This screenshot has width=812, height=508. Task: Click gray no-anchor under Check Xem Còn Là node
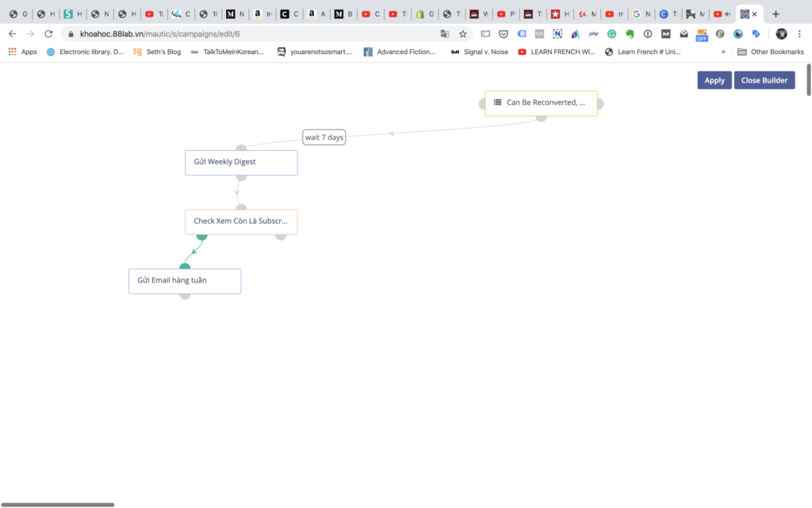click(x=281, y=236)
